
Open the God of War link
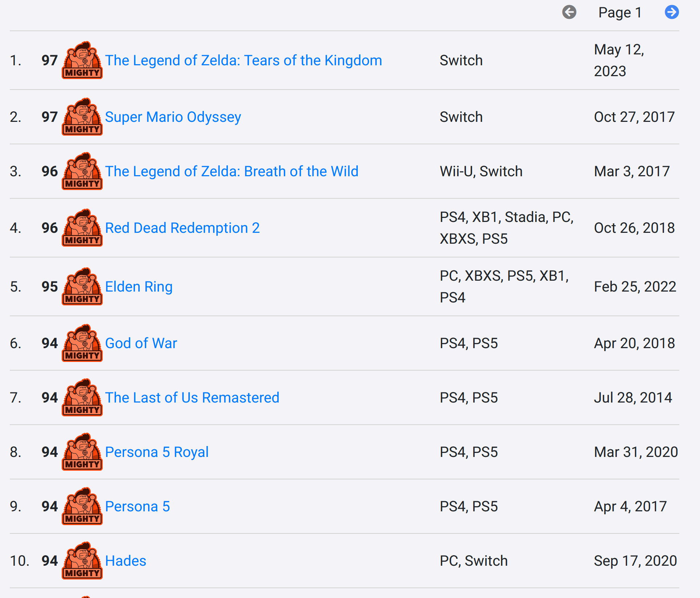(x=141, y=343)
